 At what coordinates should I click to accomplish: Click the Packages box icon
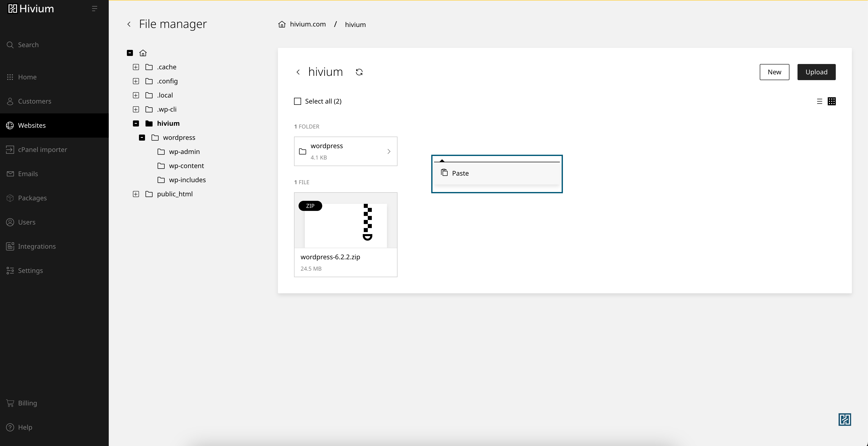click(x=10, y=198)
